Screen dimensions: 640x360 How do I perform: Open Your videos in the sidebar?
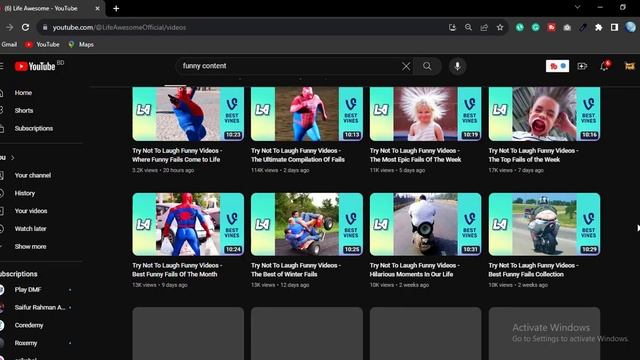point(31,211)
